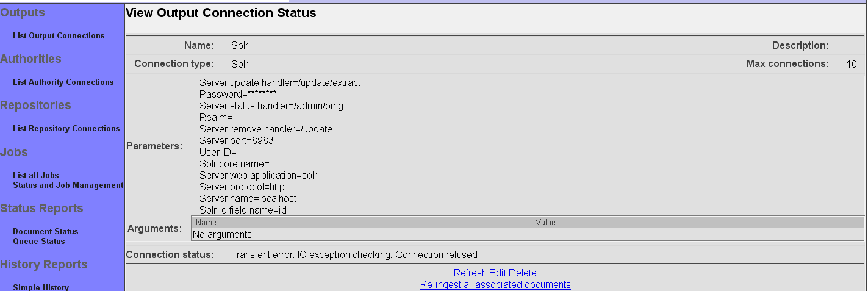Open Status and Job Management
The image size is (868, 291).
pyautogui.click(x=68, y=185)
